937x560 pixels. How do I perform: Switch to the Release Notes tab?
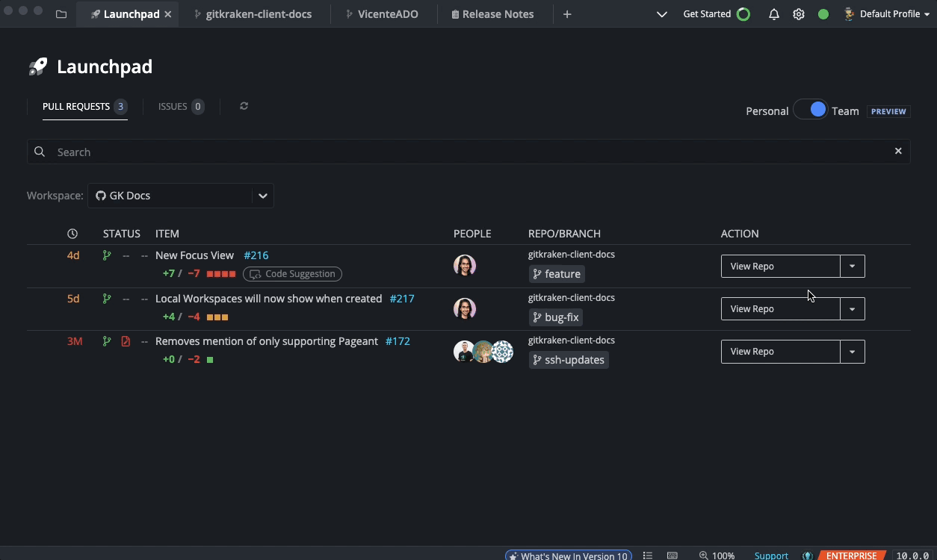click(492, 14)
